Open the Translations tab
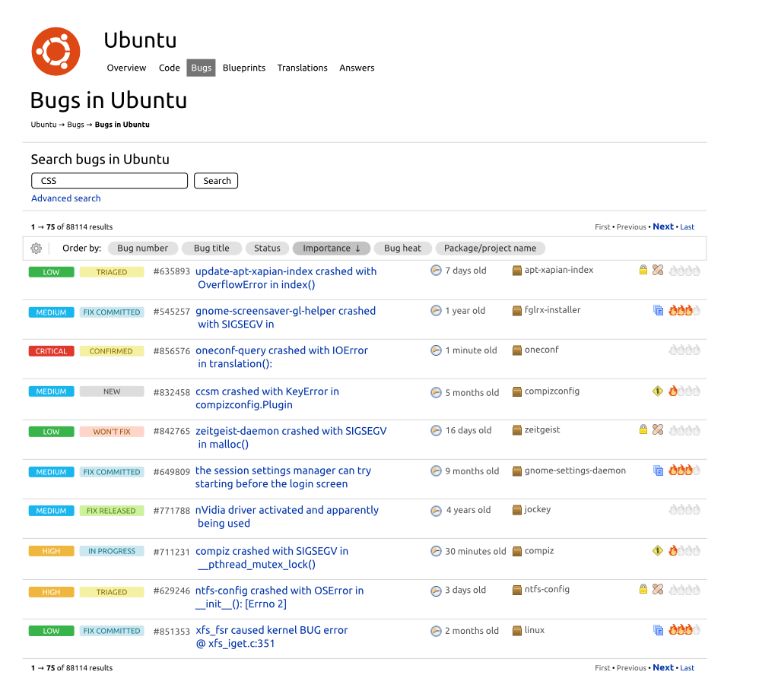The image size is (759, 700). point(302,68)
